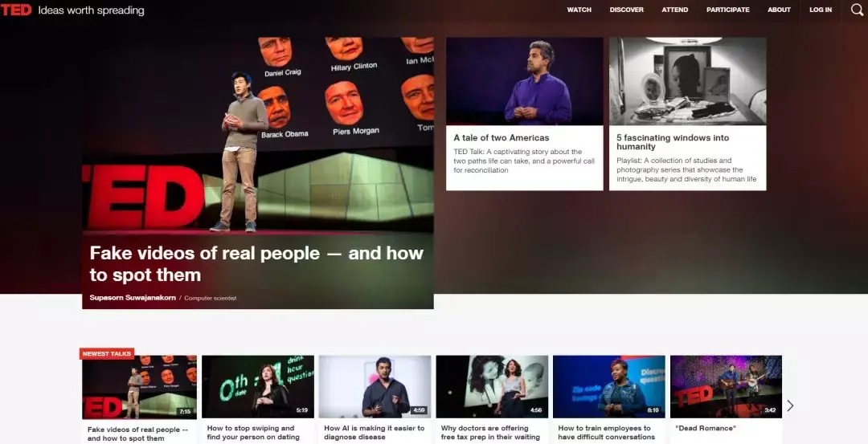Open the Watch menu

point(579,10)
